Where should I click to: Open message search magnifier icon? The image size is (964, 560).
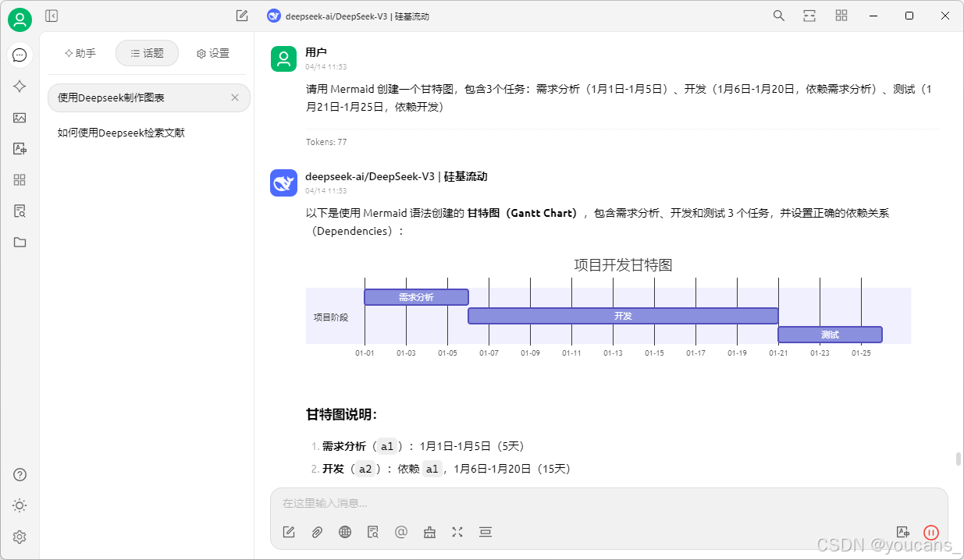coord(779,16)
